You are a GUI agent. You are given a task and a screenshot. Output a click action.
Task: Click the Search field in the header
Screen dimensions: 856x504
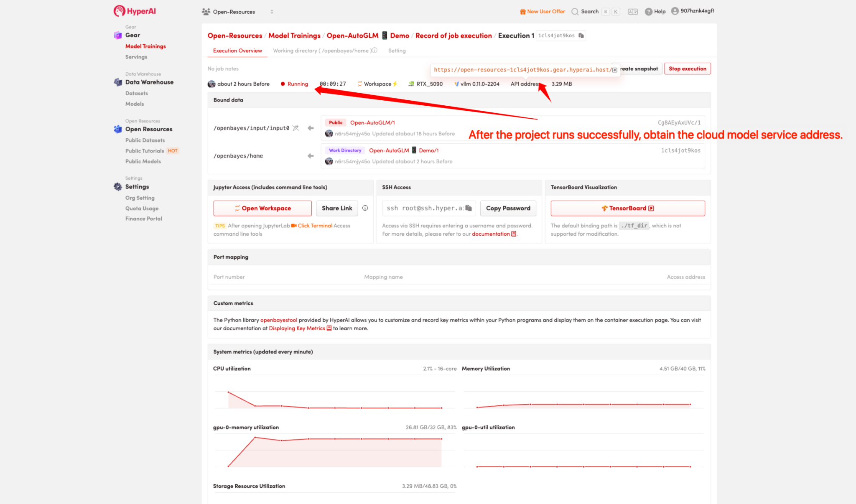(x=589, y=12)
